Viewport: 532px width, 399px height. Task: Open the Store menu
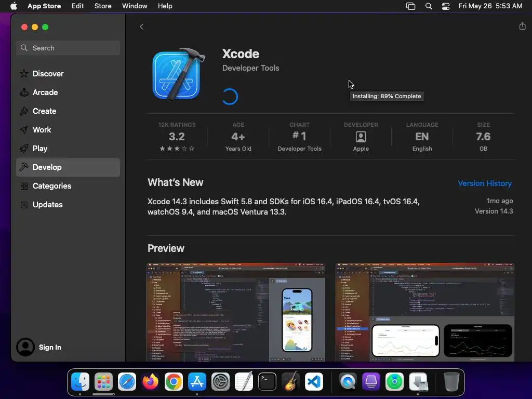pyautogui.click(x=103, y=6)
